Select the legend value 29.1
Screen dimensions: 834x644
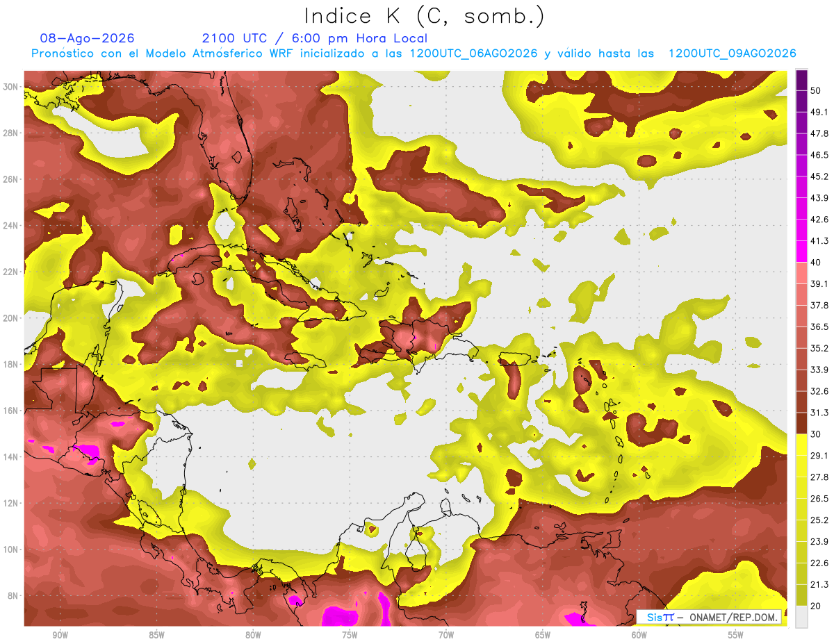[x=819, y=455]
